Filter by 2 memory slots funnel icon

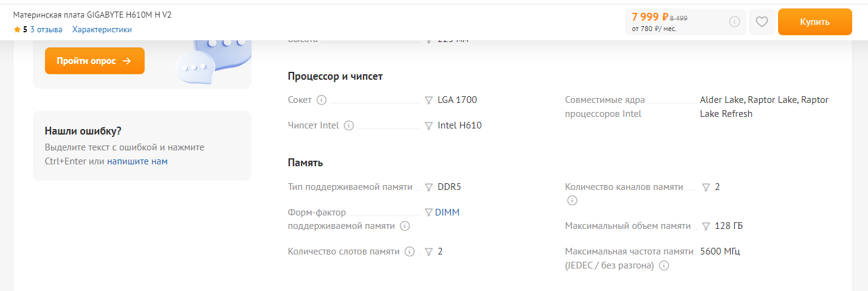(429, 251)
